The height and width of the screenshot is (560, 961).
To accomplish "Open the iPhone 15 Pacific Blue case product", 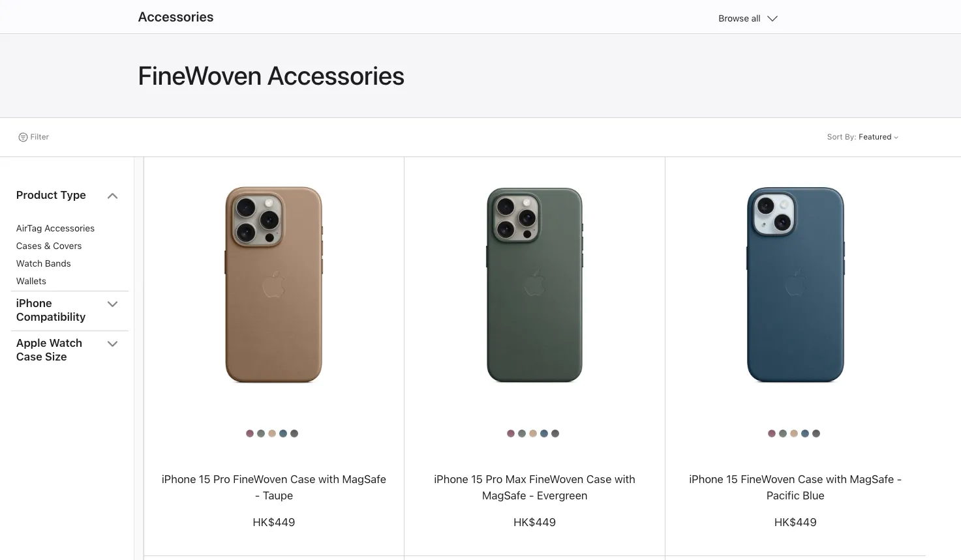I will [795, 487].
